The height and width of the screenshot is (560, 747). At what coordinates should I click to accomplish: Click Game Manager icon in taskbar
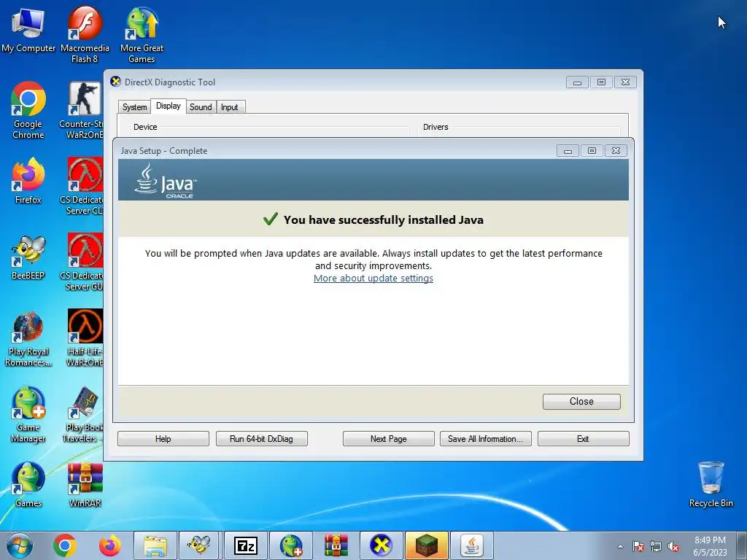point(291,545)
